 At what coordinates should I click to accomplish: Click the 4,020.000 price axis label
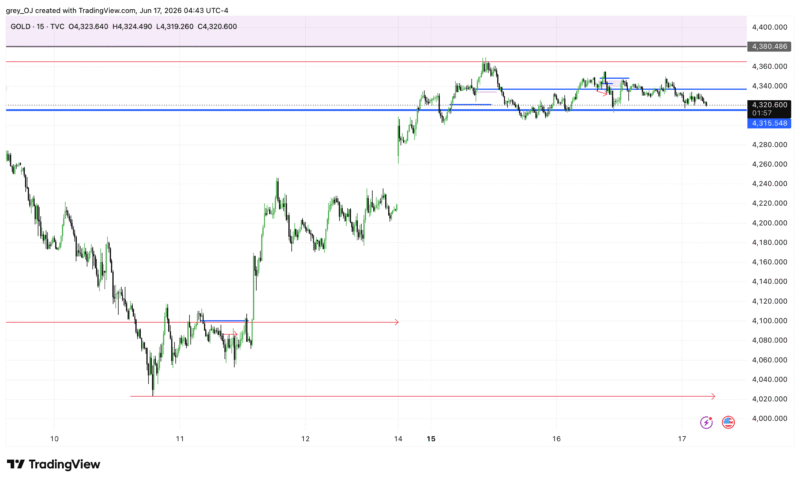(x=769, y=399)
